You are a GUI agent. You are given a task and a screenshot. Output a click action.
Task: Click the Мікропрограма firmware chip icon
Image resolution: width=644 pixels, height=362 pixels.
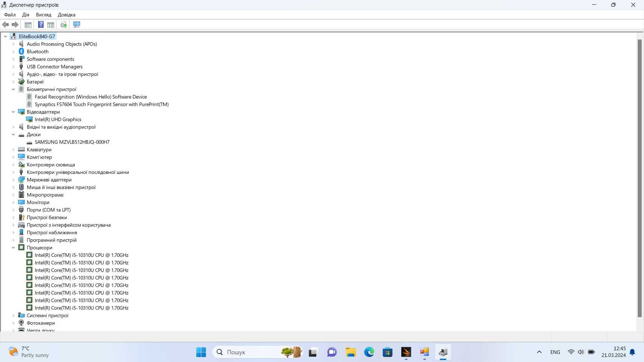[21, 195]
